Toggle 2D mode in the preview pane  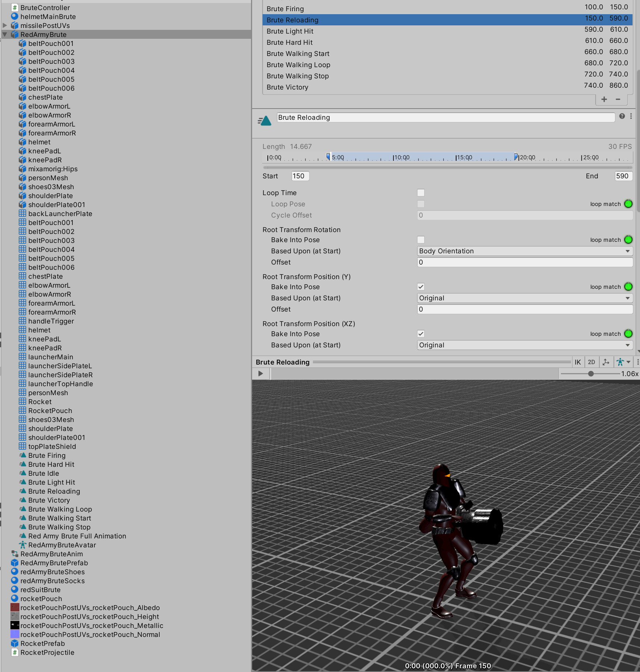click(x=592, y=362)
